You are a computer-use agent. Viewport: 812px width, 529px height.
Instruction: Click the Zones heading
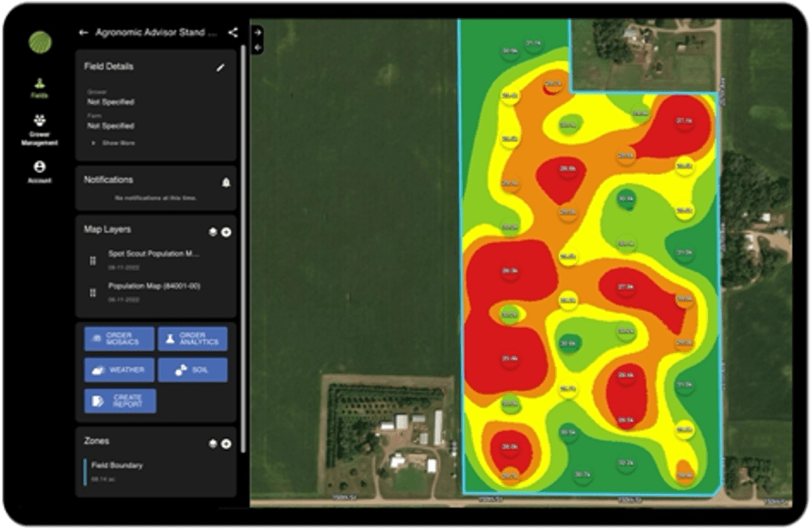[96, 441]
